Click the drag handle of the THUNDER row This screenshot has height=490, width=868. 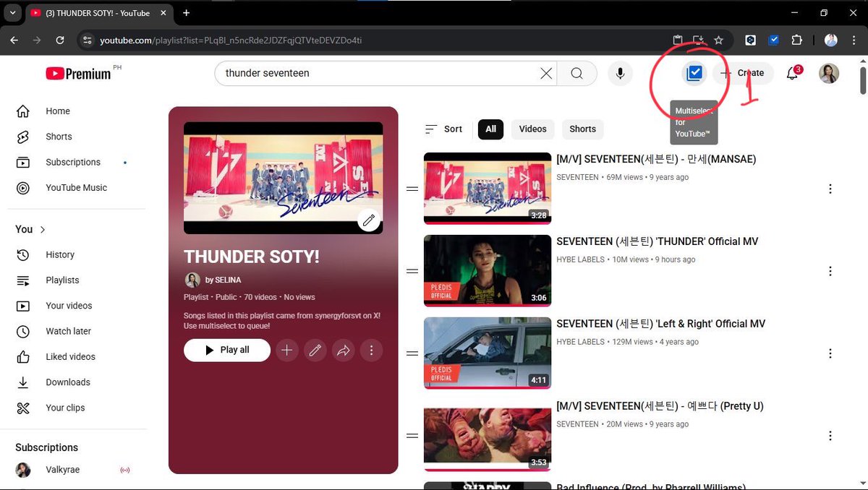click(x=412, y=271)
